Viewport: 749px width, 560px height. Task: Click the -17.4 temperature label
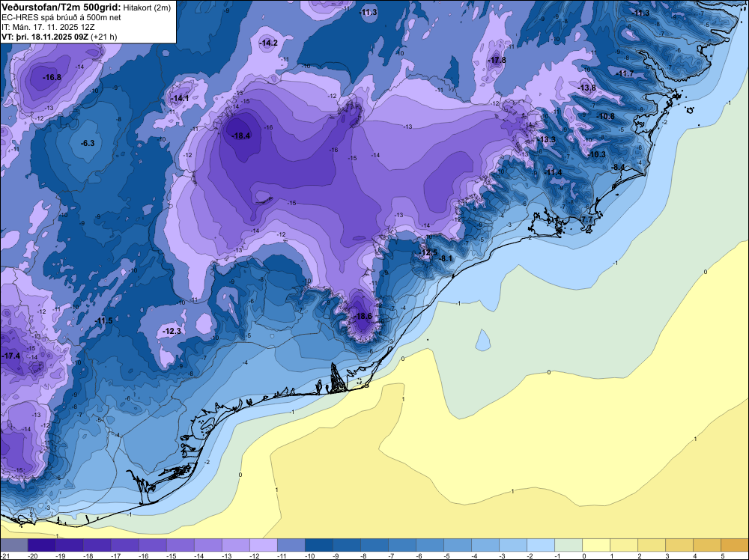tap(11, 356)
